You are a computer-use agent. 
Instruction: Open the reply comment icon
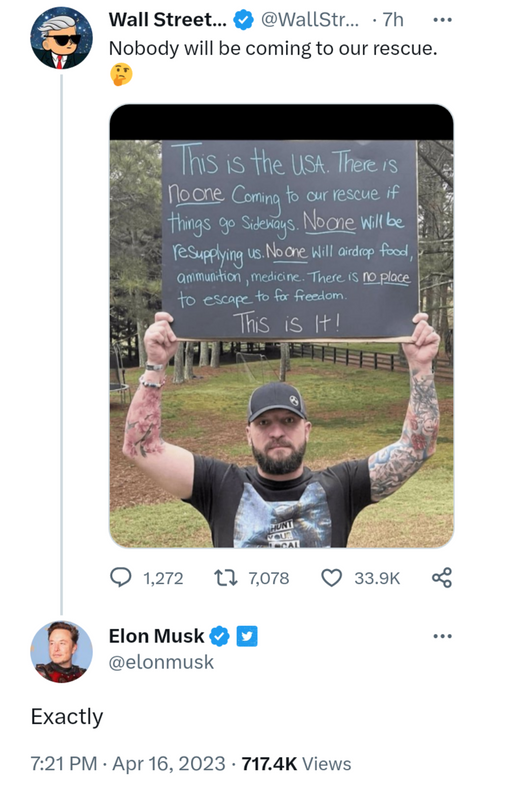(121, 578)
